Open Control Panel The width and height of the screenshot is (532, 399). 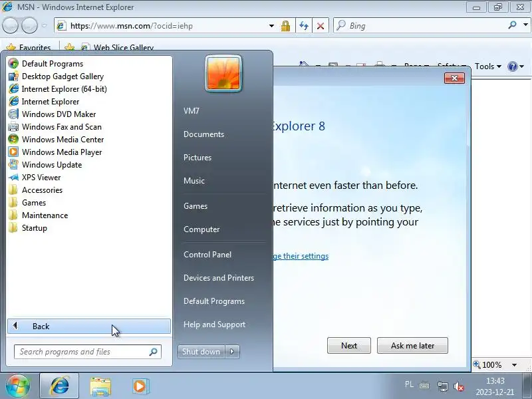pos(207,255)
